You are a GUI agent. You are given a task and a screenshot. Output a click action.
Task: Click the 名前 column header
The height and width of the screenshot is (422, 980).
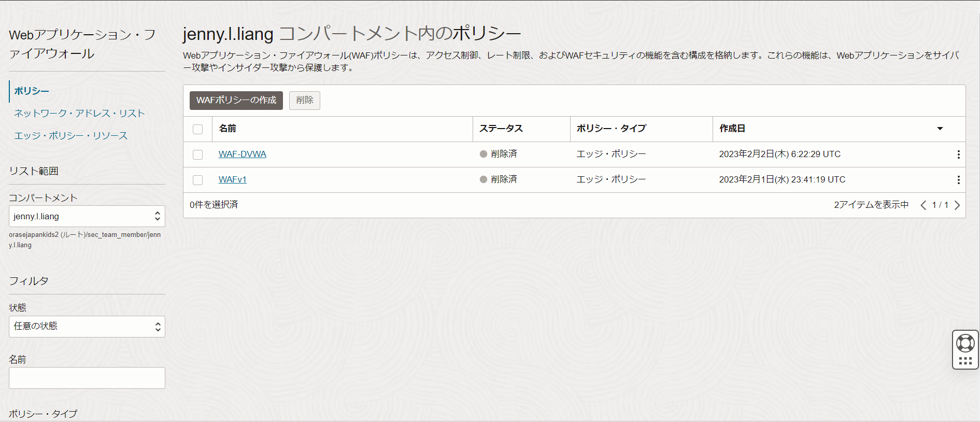[x=228, y=129]
